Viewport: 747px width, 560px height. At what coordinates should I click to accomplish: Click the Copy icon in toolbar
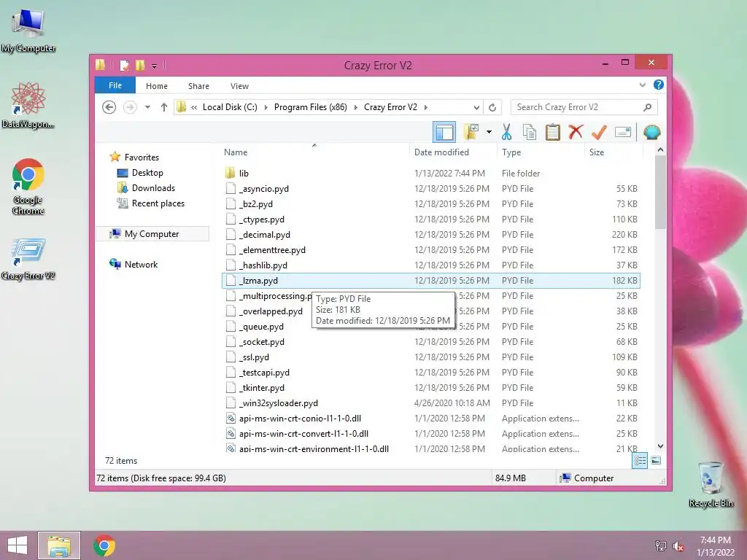point(530,132)
